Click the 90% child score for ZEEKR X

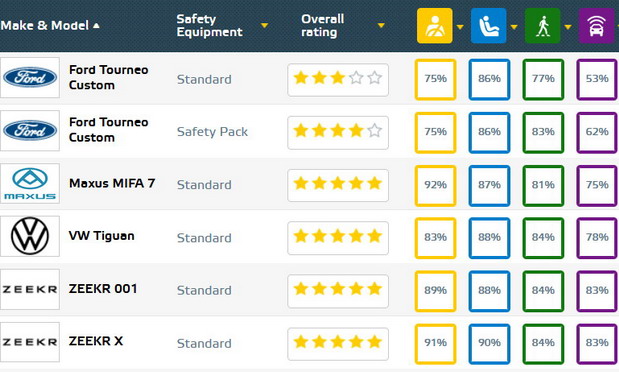pyautogui.click(x=489, y=343)
